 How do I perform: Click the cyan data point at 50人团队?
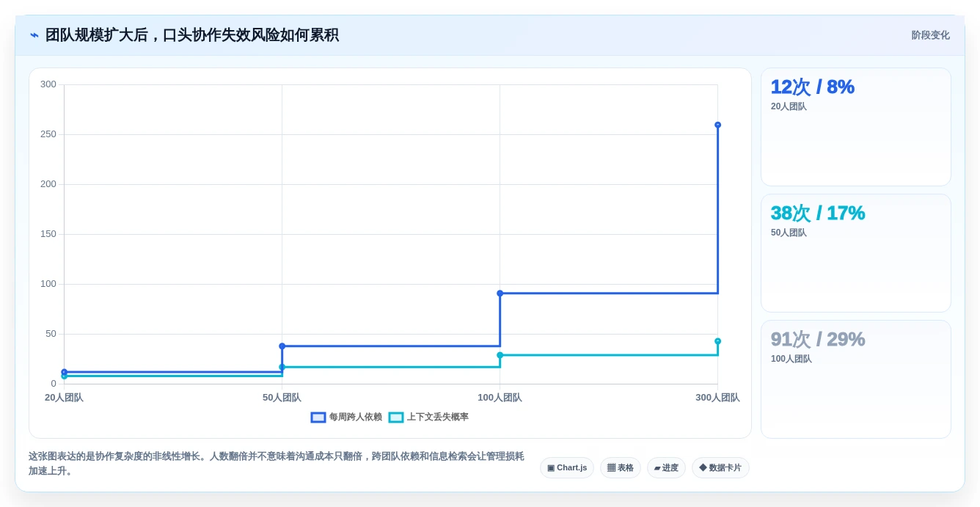tap(282, 367)
